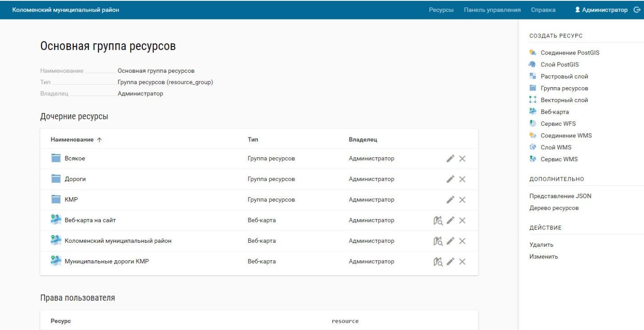This screenshot has width=644, height=330.
Task: Click the Тип column header
Action: click(x=253, y=140)
